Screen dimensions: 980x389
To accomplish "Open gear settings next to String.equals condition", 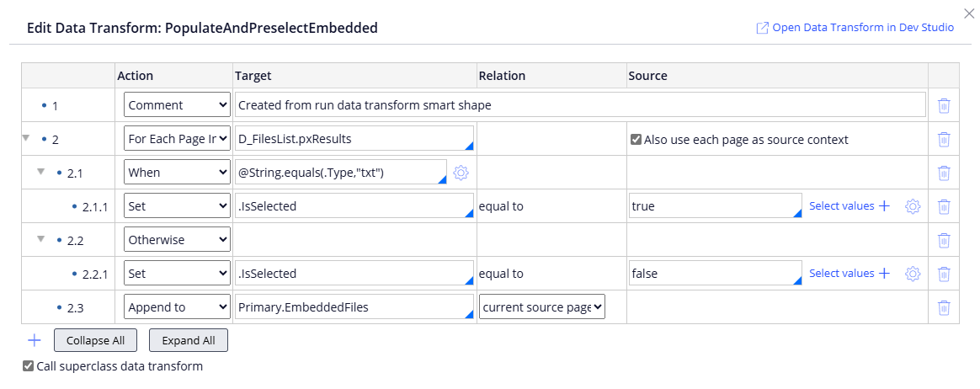I will point(461,173).
